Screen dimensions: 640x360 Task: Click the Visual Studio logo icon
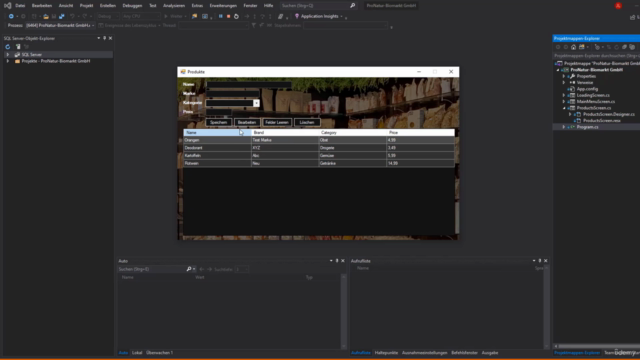pos(7,6)
